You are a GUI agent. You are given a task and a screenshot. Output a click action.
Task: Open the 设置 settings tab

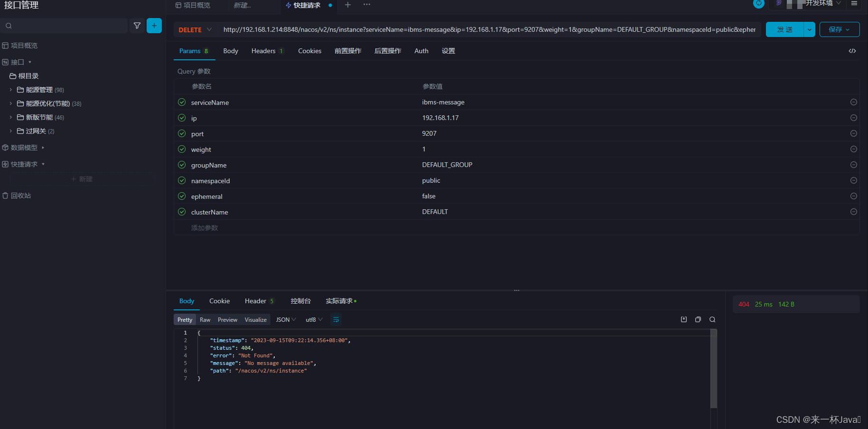(448, 51)
